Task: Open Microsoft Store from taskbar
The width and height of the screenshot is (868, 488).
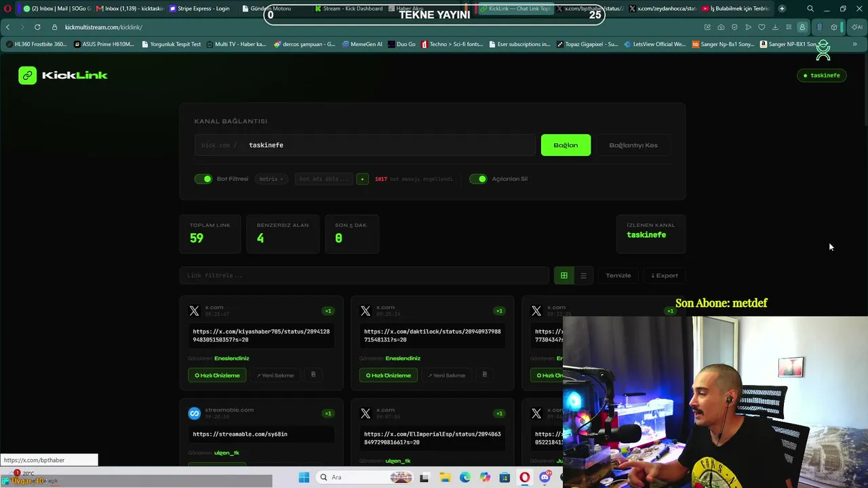Action: pyautogui.click(x=505, y=477)
